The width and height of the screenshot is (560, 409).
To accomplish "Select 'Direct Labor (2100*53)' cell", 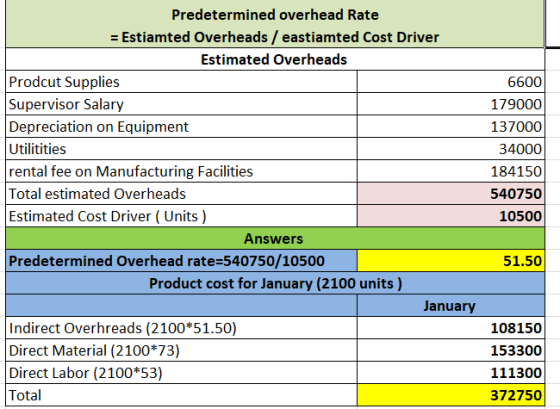I will click(181, 373).
